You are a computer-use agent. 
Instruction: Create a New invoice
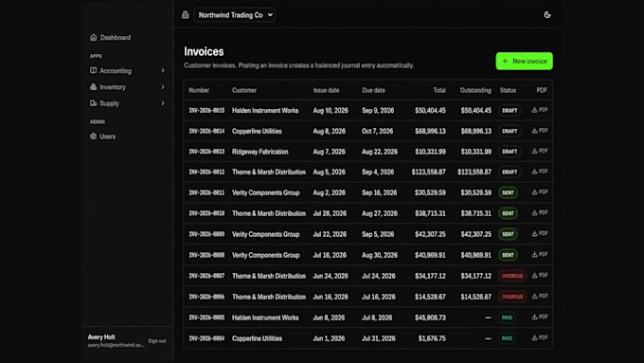(x=524, y=61)
